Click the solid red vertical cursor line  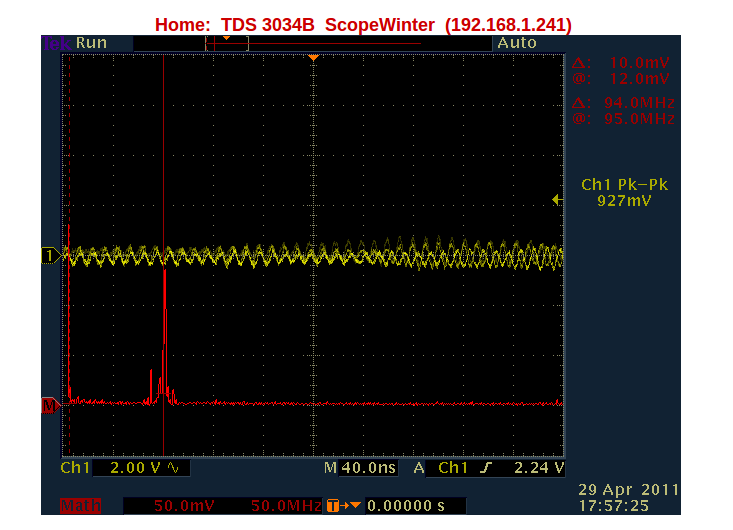(164, 164)
